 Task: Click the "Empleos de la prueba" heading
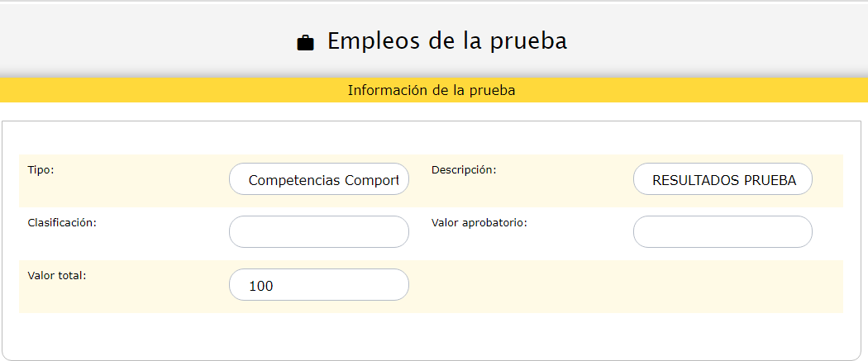coord(446,41)
